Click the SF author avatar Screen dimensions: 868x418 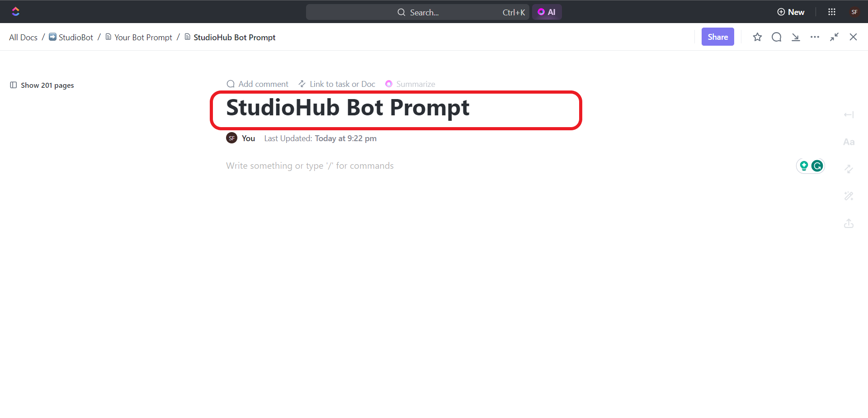click(231, 138)
